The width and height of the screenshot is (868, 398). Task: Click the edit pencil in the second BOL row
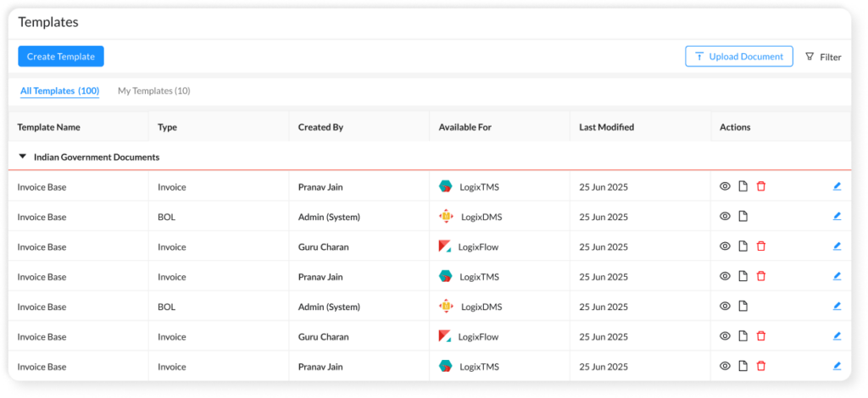(837, 307)
